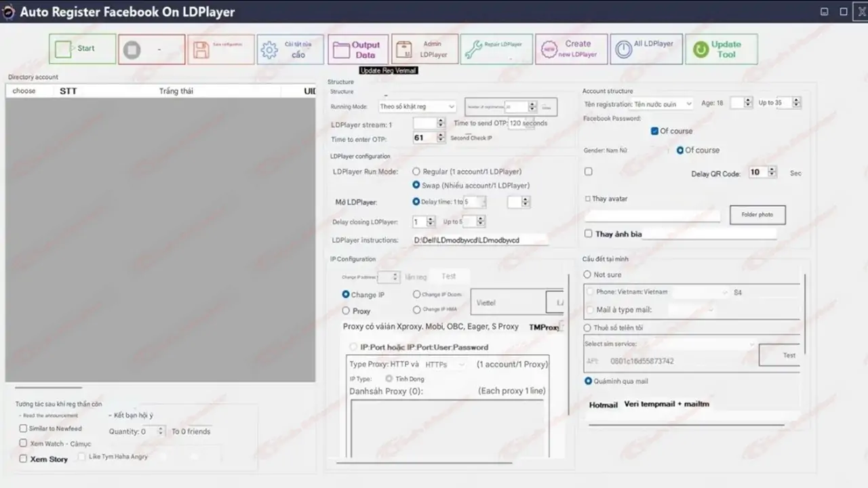Click the Create new LDPlayer badge icon
868x488 pixels.
click(x=549, y=48)
